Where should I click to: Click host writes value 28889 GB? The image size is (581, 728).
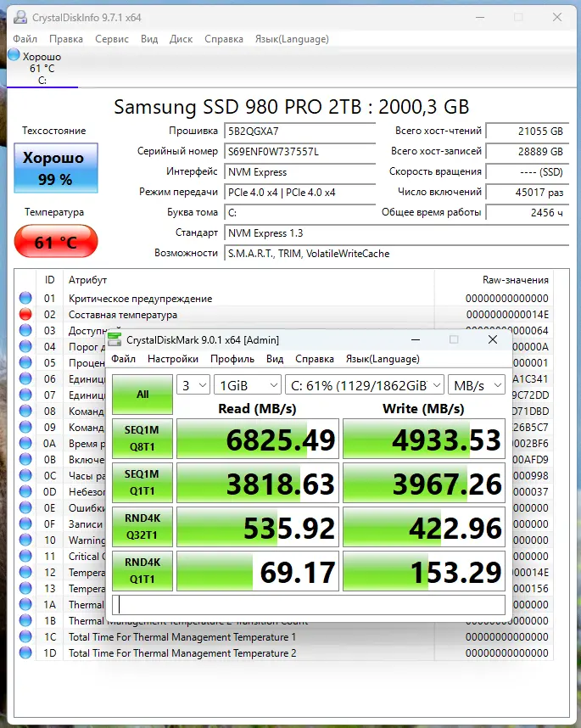tap(528, 151)
